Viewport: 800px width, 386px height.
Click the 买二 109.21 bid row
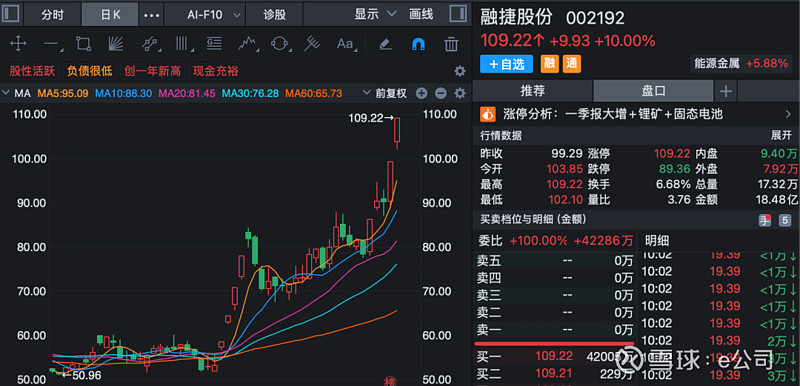(x=554, y=374)
